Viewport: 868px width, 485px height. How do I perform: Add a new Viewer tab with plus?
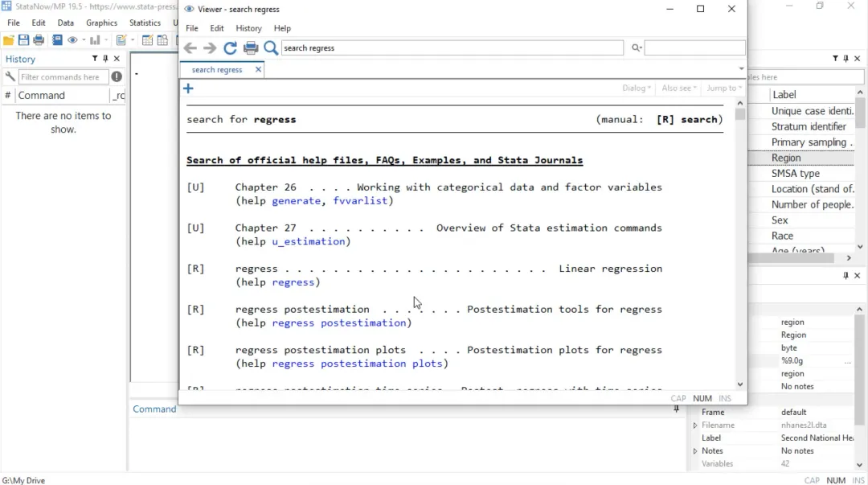pos(188,88)
